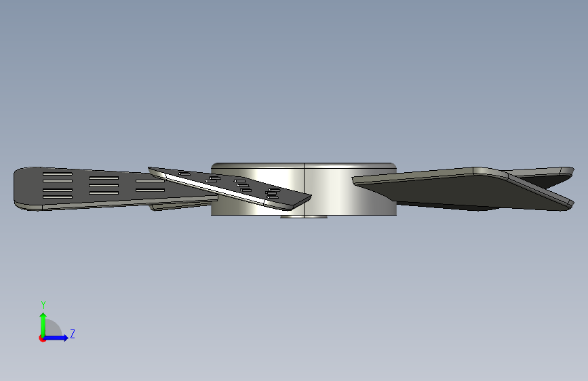
Task: Select the small boss under the hub
Action: [304, 217]
